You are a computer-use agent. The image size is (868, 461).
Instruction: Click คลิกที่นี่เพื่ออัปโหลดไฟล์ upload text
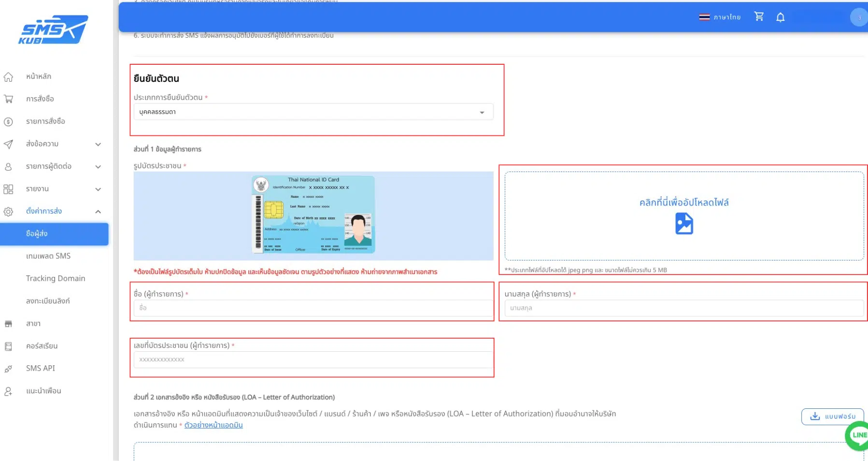tap(684, 202)
